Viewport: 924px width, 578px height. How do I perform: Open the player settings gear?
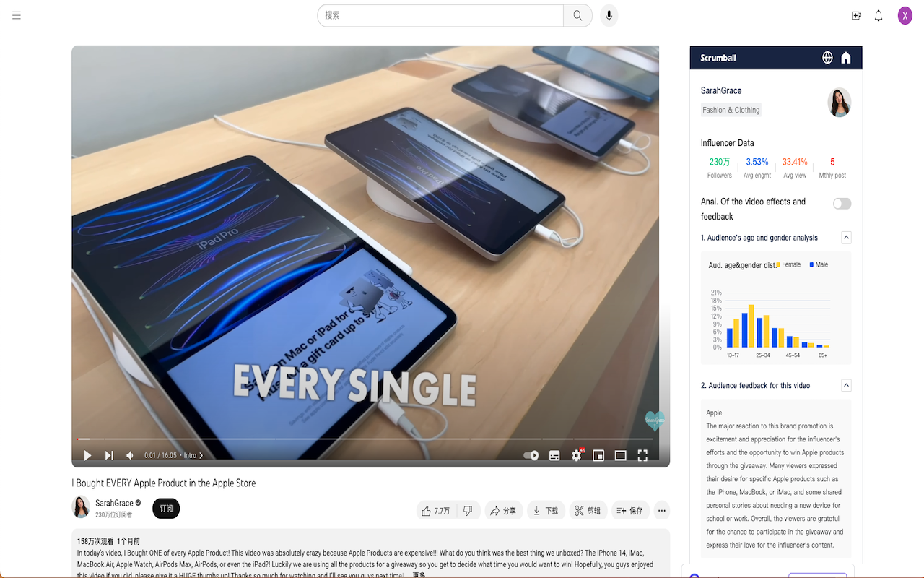coord(577,455)
